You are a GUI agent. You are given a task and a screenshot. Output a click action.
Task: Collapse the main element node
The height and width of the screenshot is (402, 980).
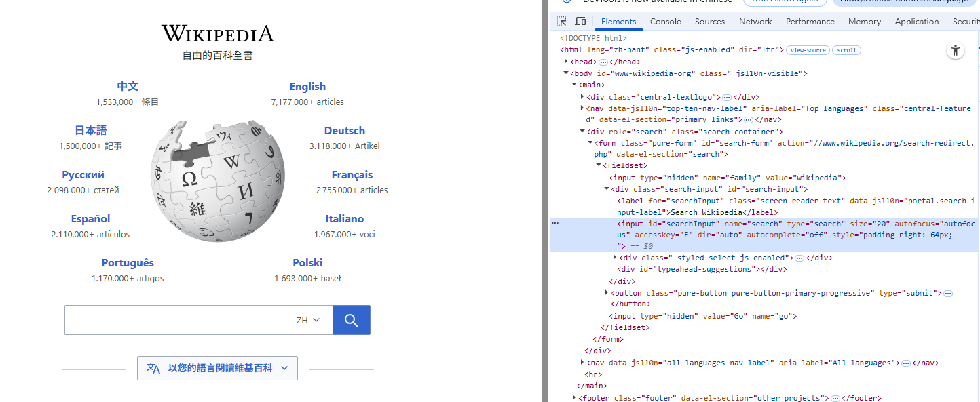click(x=574, y=85)
